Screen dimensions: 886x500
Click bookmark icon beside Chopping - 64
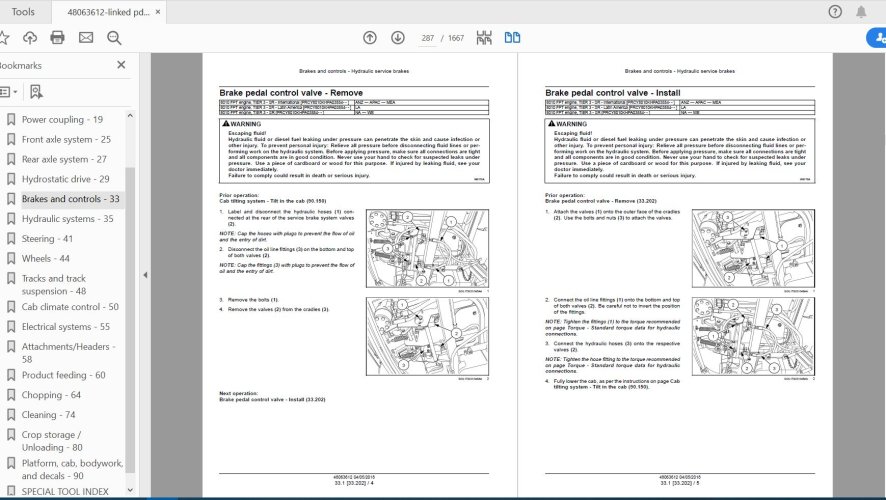click(x=11, y=395)
